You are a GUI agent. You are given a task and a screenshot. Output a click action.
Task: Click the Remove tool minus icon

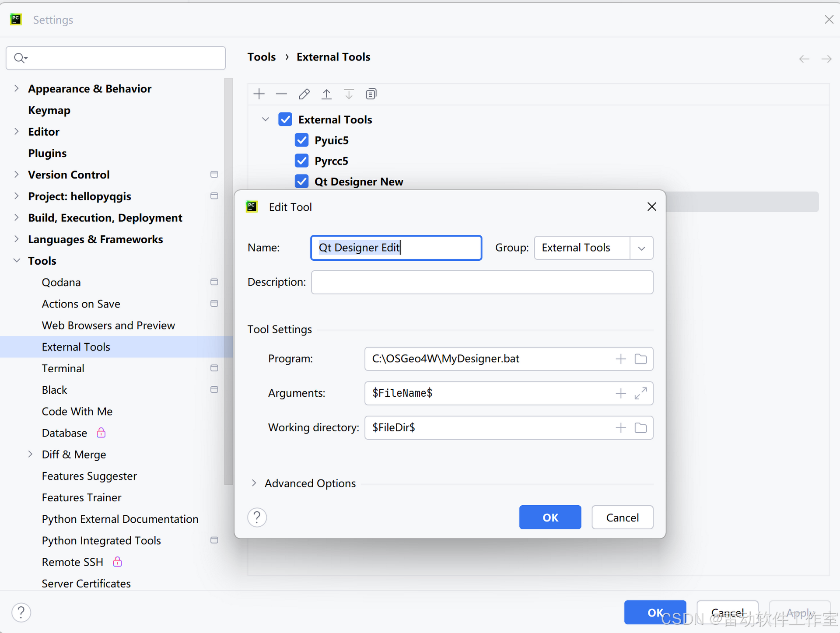coord(281,94)
